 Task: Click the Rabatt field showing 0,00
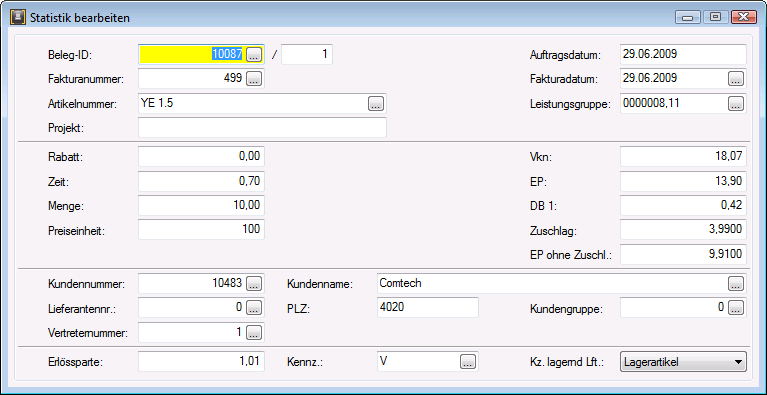pyautogui.click(x=202, y=157)
